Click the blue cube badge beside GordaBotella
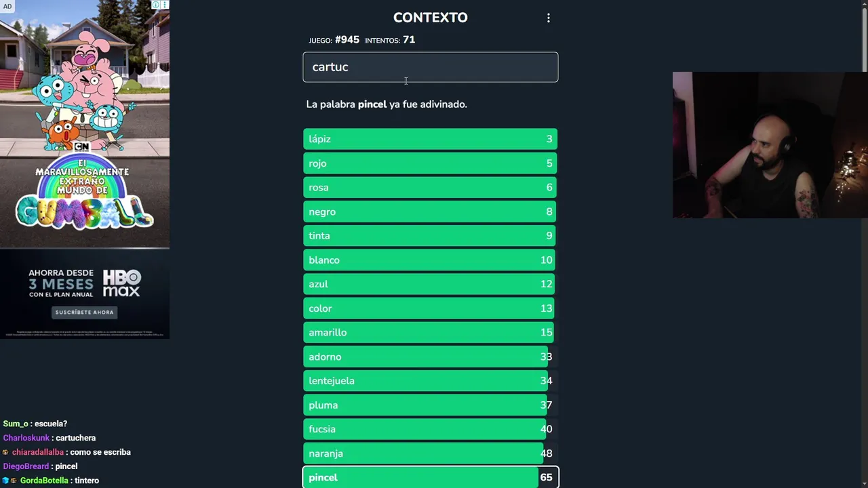Screen dimensions: 868x488 (5, 481)
